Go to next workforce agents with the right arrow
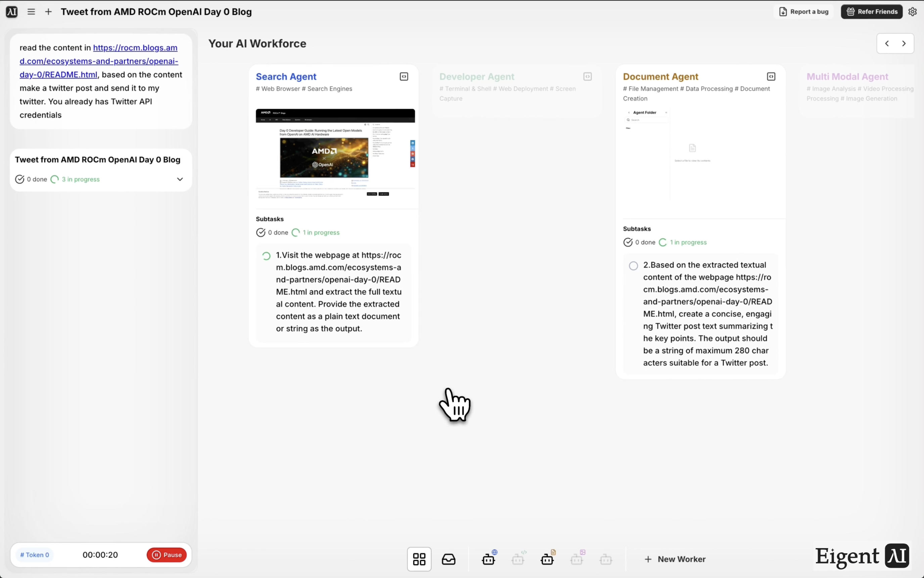Screen dimensions: 924x578 click(x=904, y=44)
